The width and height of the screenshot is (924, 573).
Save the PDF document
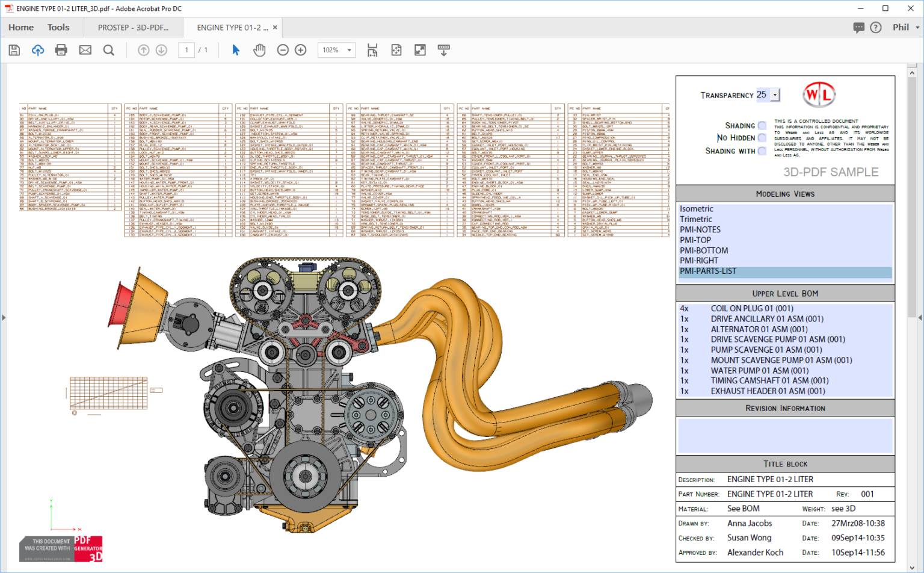point(13,50)
